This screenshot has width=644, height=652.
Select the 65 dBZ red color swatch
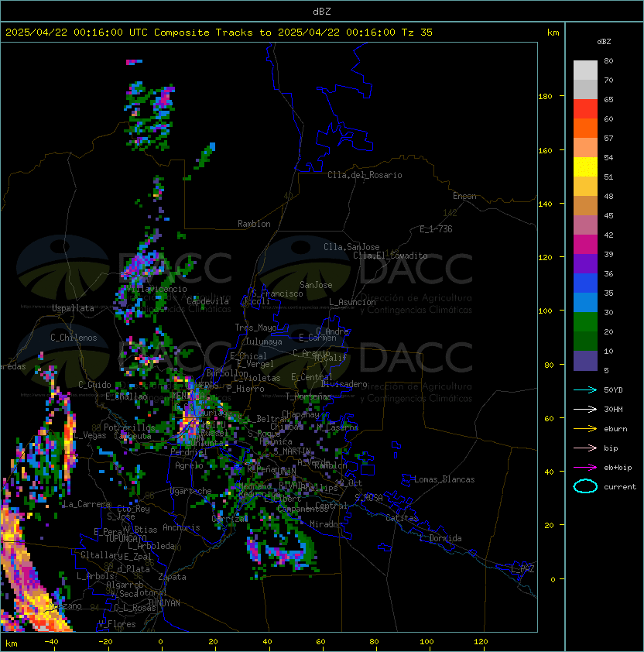tap(585, 108)
